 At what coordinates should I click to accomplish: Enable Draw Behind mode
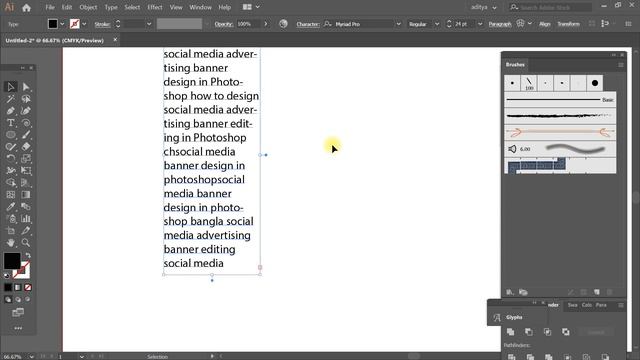pyautogui.click(x=18, y=299)
